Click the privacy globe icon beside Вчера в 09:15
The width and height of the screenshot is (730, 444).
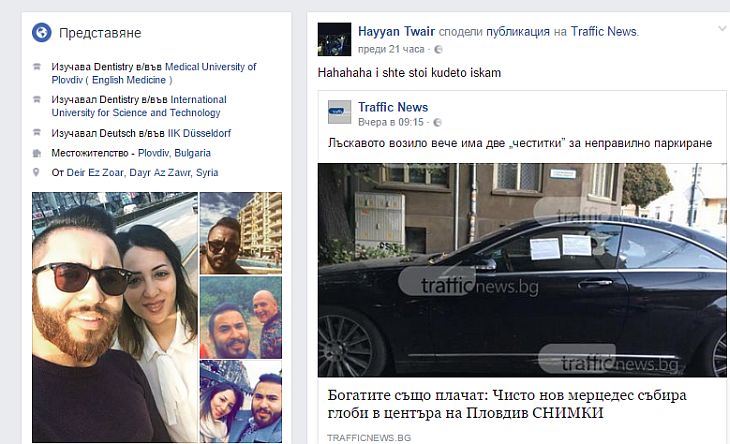point(437,122)
